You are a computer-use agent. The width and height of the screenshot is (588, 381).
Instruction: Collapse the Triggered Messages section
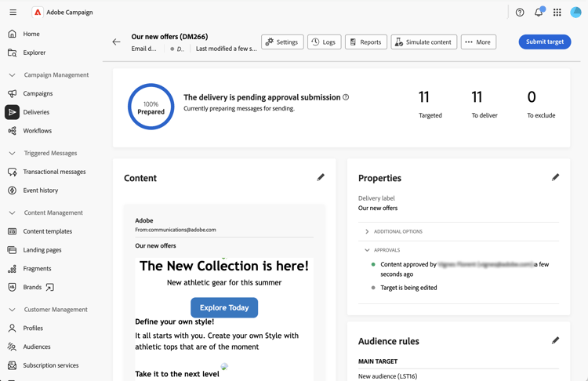pyautogui.click(x=12, y=153)
